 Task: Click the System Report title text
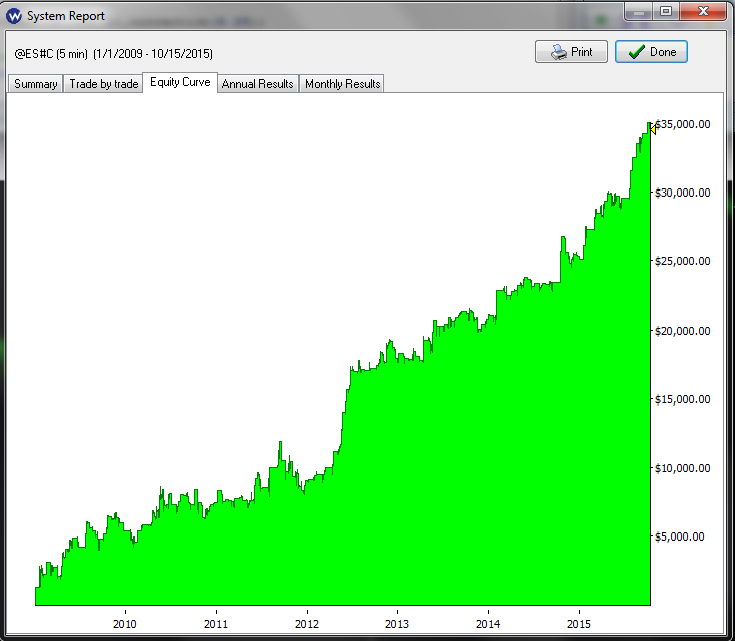[x=66, y=16]
